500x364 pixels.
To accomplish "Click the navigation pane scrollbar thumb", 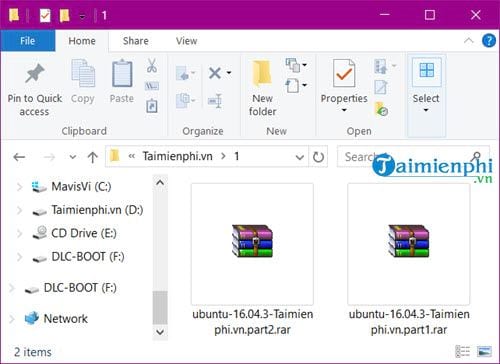I will (160, 307).
